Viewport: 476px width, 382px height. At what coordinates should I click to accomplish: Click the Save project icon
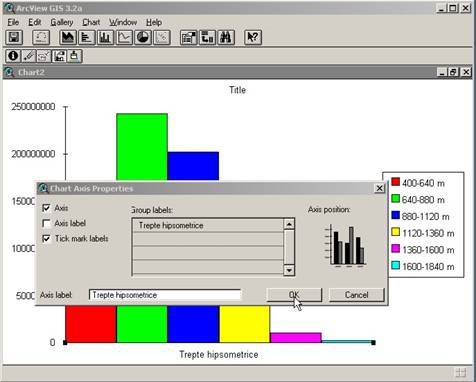click(14, 37)
